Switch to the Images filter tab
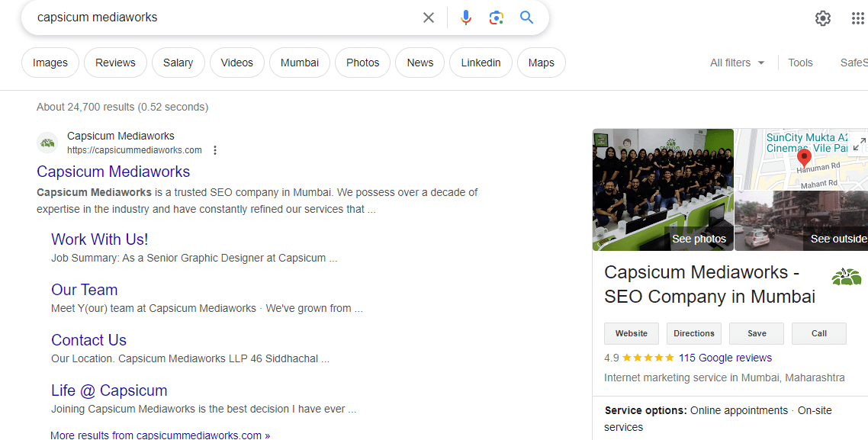The width and height of the screenshot is (868, 440). (x=50, y=63)
